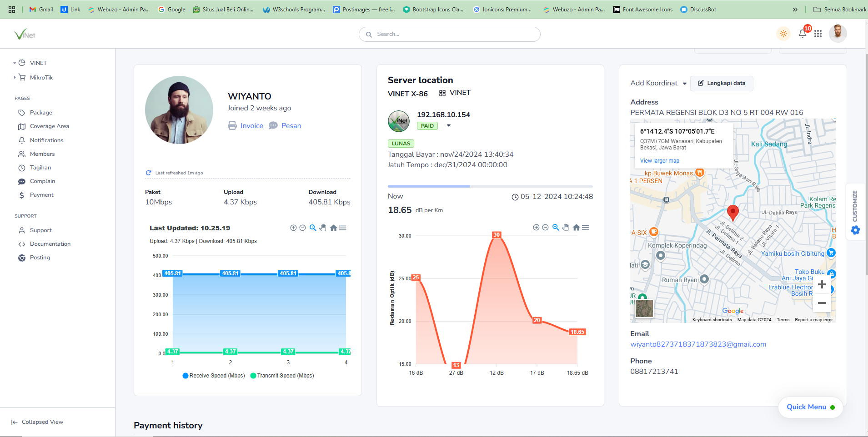Select pan hand tool on Redaman chart
This screenshot has height=437, width=868.
566,228
